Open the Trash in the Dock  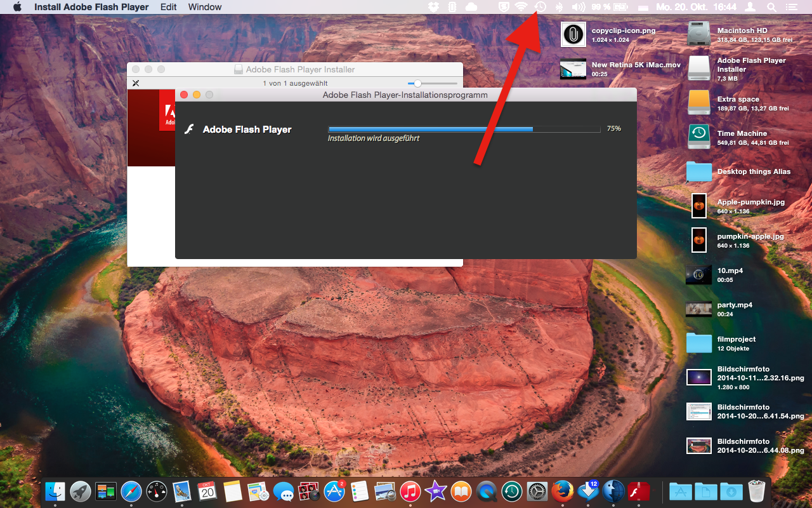click(757, 491)
